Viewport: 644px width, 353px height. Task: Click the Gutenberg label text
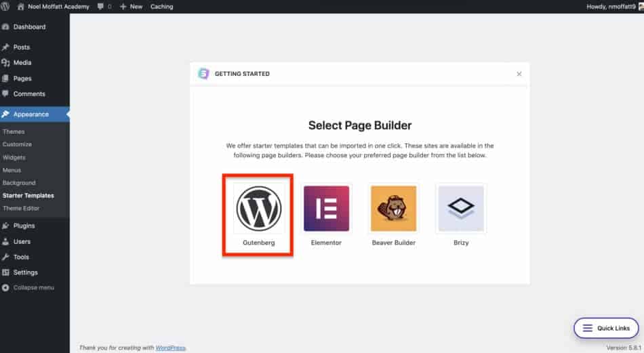pos(259,243)
